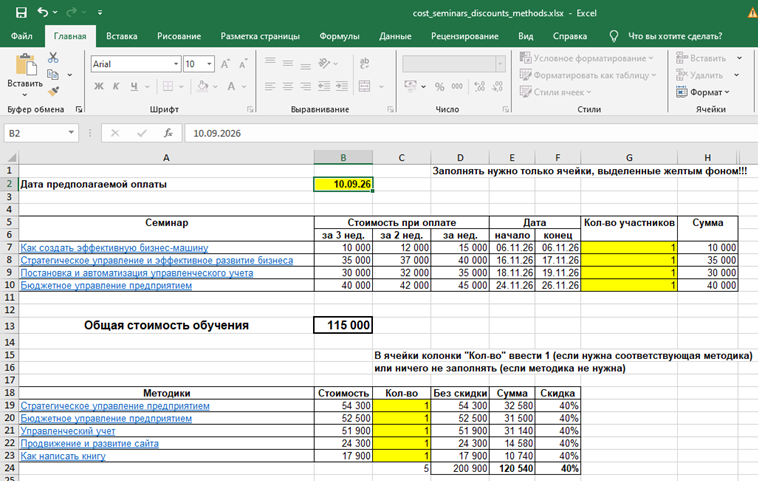Increase font size with larger A icon

(x=225, y=64)
